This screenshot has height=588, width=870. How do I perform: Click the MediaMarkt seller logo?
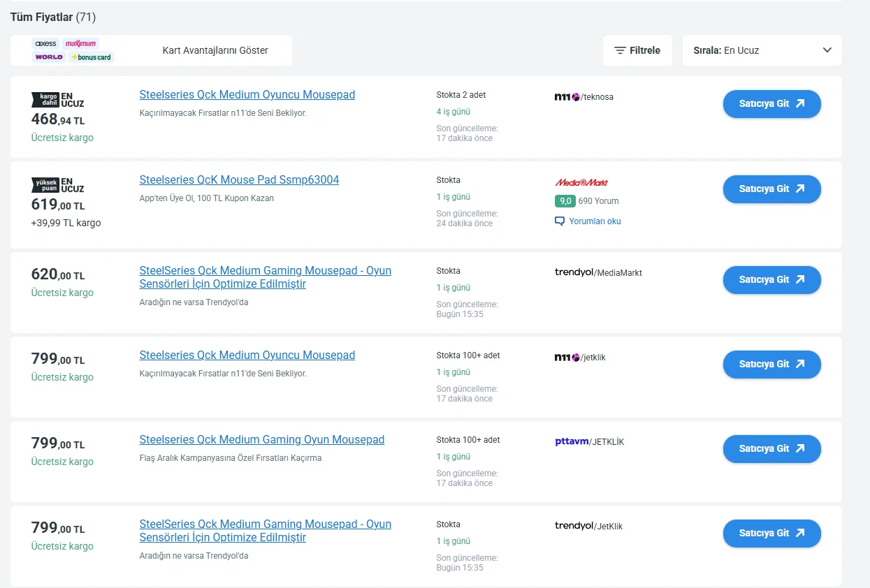581,182
